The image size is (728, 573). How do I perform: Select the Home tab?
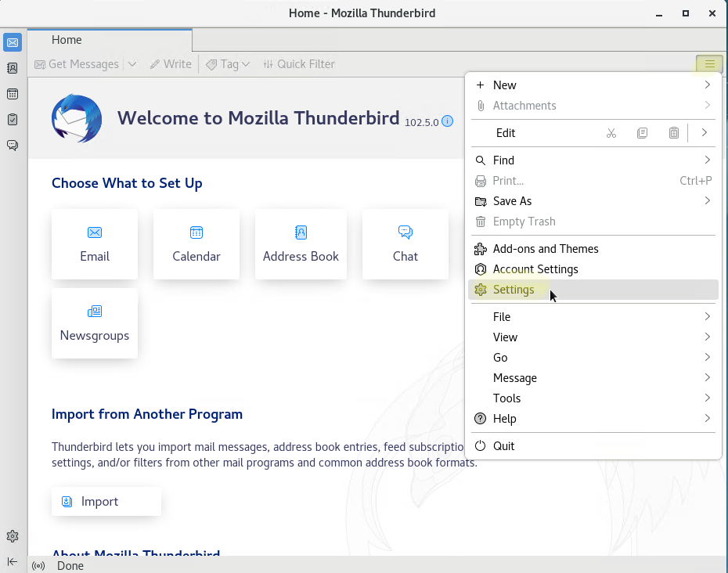110,41
